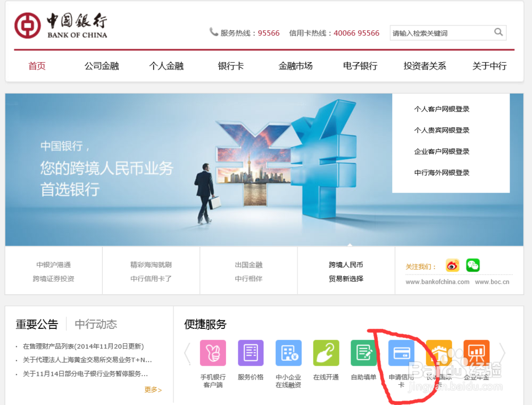The width and height of the screenshot is (532, 405).
Task: Open 银行卡 menu
Action: point(231,66)
